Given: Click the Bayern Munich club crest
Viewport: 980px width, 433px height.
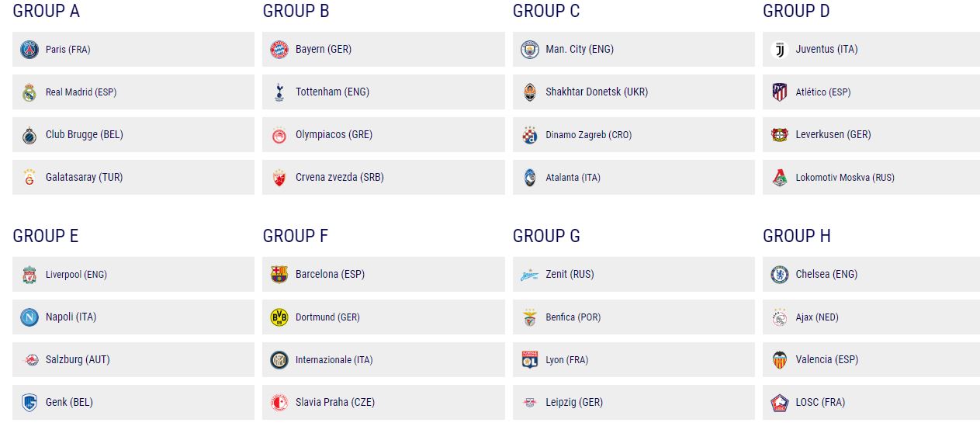Looking at the screenshot, I should pos(279,50).
